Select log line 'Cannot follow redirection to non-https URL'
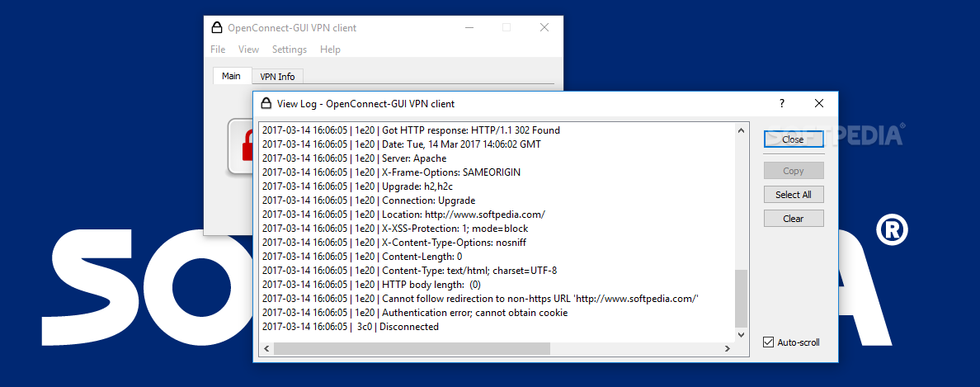This screenshot has height=387, width=980. pos(480,298)
